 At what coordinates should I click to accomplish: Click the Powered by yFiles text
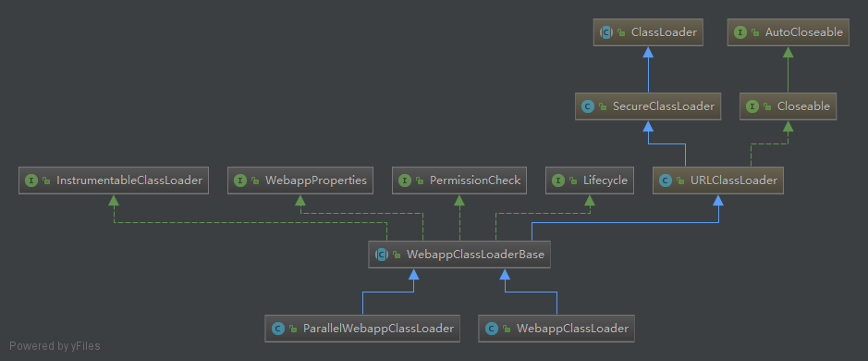pyautogui.click(x=55, y=346)
